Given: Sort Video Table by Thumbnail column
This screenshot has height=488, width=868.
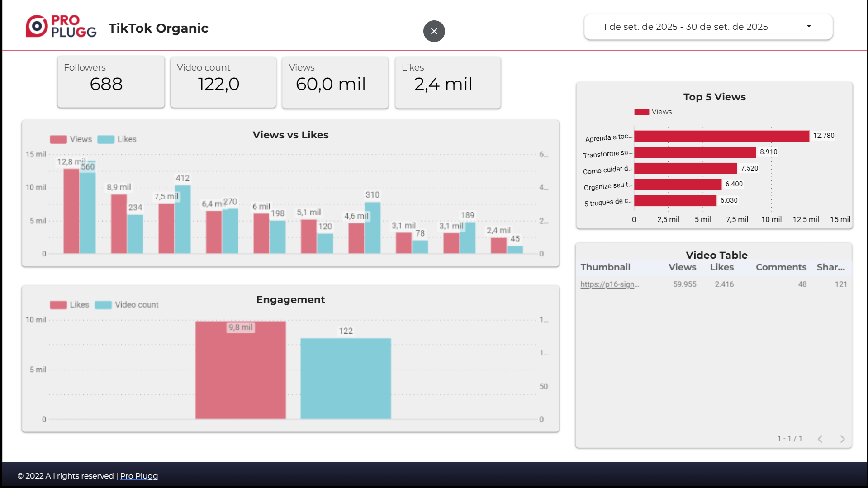Looking at the screenshot, I should click(605, 267).
